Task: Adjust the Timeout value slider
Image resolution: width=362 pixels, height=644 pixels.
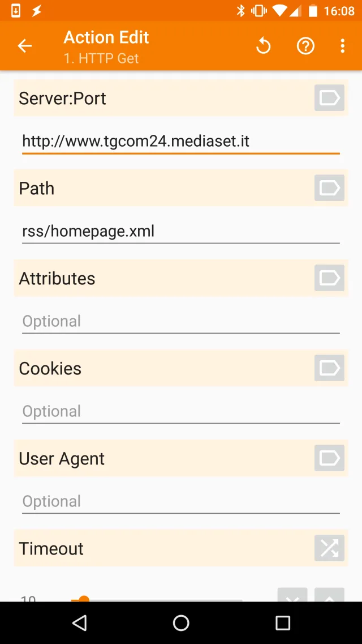Action: click(84, 599)
